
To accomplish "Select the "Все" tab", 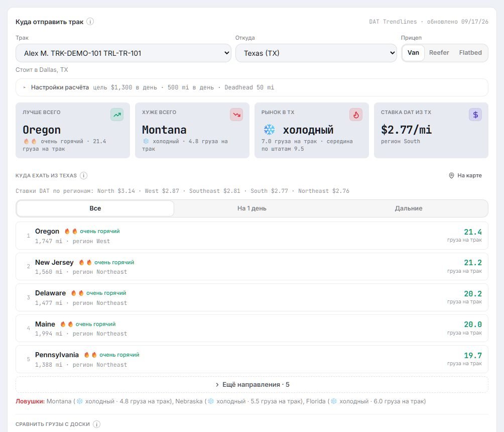I will coord(95,208).
